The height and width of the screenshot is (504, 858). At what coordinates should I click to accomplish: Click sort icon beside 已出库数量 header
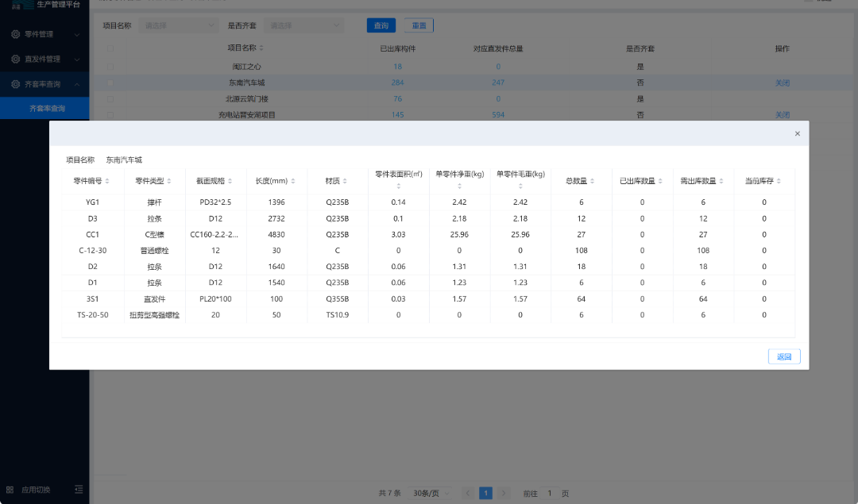659,182
